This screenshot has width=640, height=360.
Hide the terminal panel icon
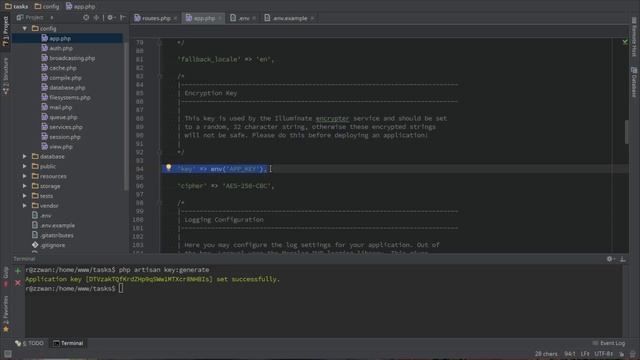pyautogui.click(x=622, y=259)
